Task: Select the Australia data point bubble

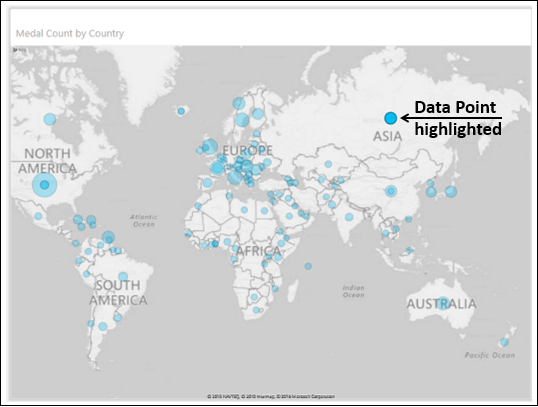Action: click(x=443, y=303)
